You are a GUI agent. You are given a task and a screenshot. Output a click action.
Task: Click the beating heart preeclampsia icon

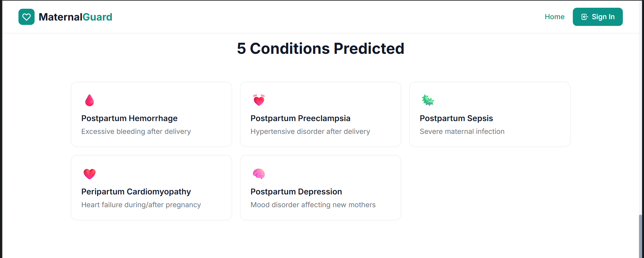(x=259, y=100)
